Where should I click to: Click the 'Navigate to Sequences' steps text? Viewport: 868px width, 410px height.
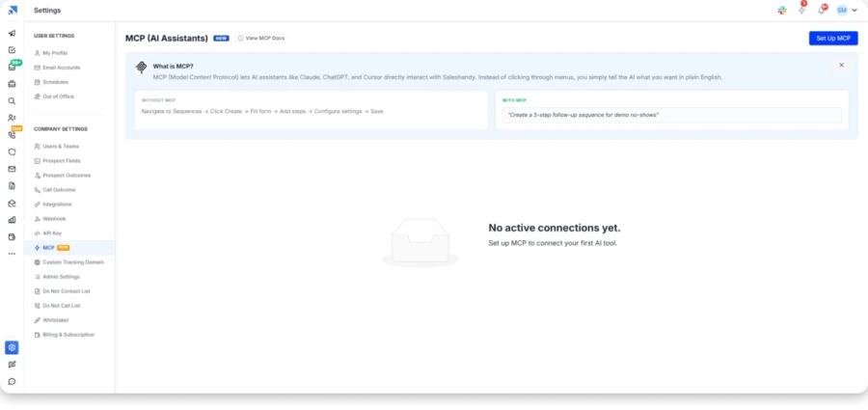click(x=261, y=111)
